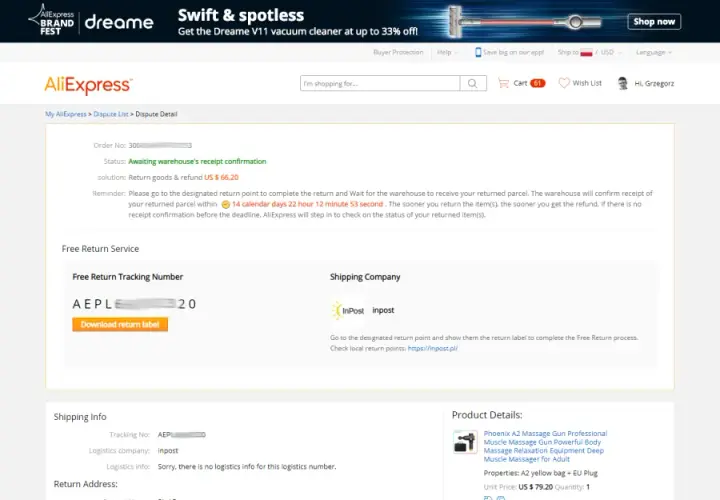This screenshot has height=500, width=720.
Task: Click the Shipping Info heading
Action: click(x=80, y=417)
